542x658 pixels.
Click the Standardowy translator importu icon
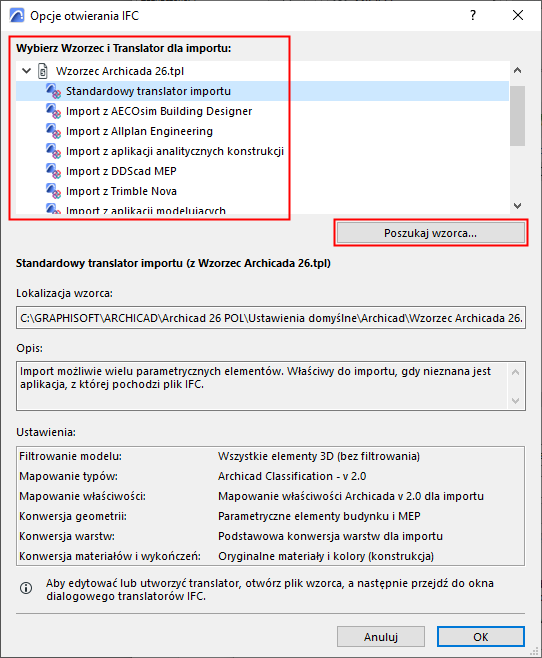[x=54, y=91]
